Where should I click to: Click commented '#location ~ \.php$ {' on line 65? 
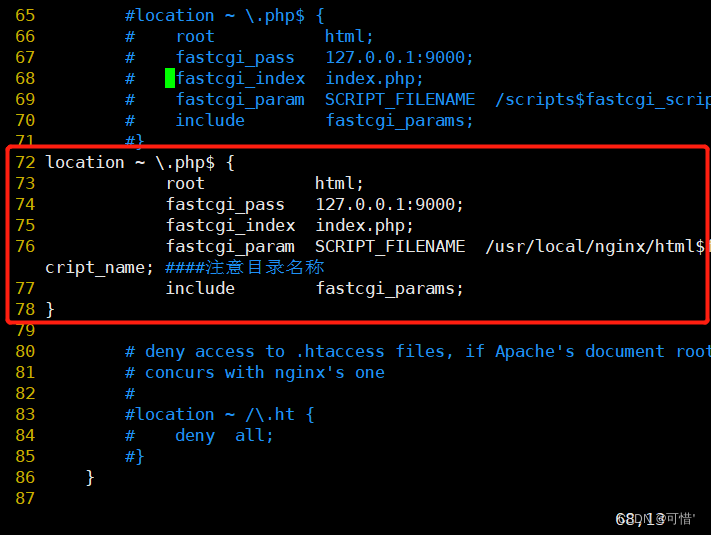(225, 16)
